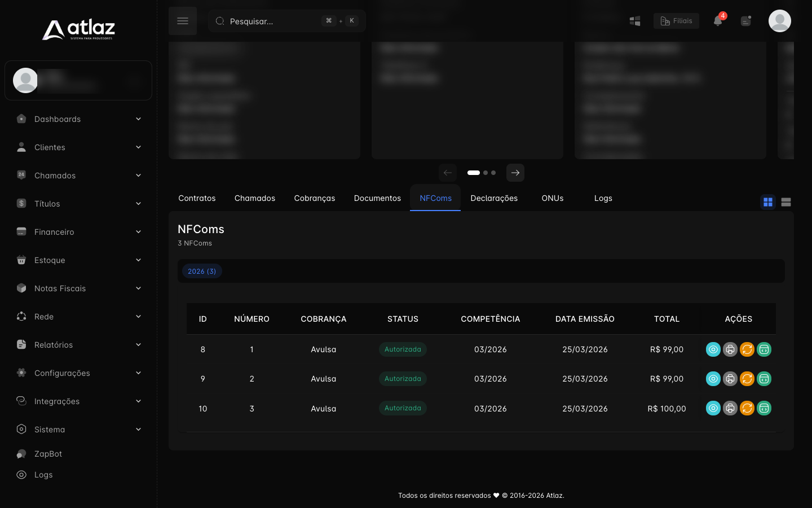Expand the Rede menu

(x=78, y=317)
